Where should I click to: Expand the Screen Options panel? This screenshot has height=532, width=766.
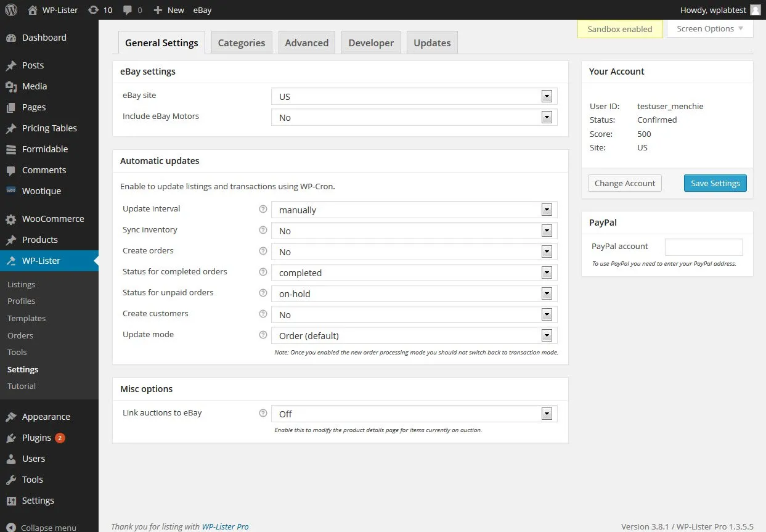(709, 28)
